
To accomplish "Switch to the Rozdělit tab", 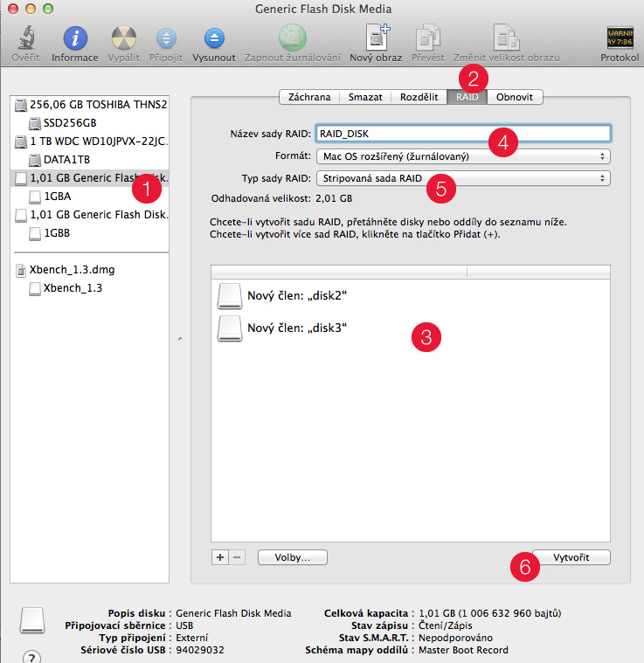I will (419, 97).
